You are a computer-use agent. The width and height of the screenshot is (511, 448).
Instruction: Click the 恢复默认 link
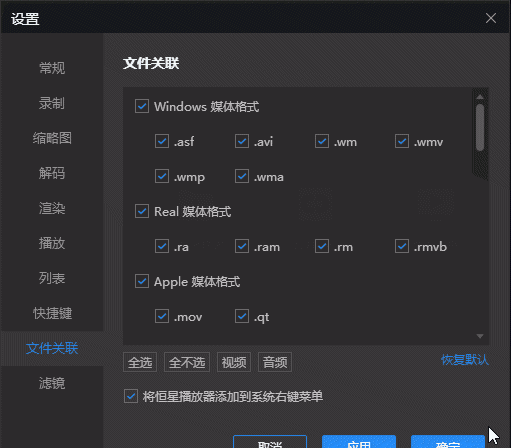click(x=465, y=360)
